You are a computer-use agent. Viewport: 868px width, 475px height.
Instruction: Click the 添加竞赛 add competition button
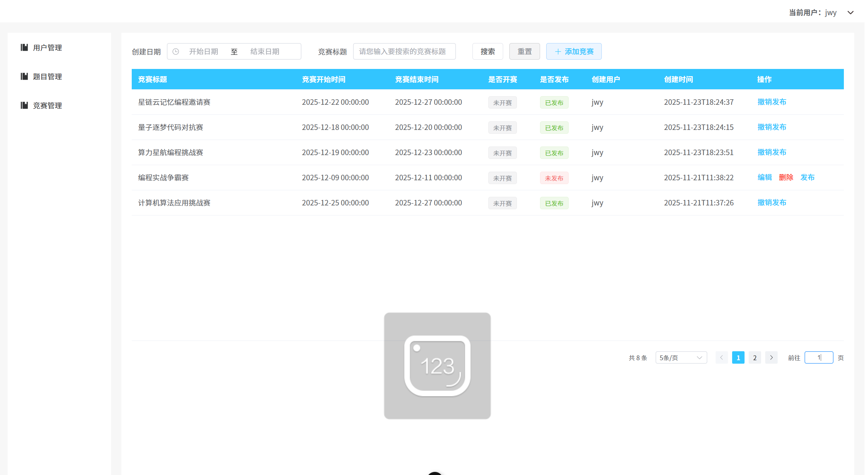point(573,52)
